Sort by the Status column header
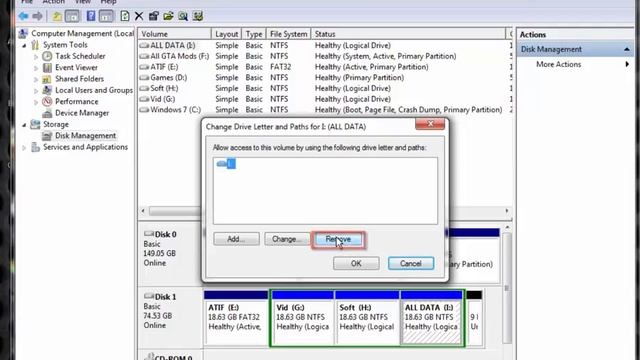This screenshot has width=640, height=360. [408, 34]
